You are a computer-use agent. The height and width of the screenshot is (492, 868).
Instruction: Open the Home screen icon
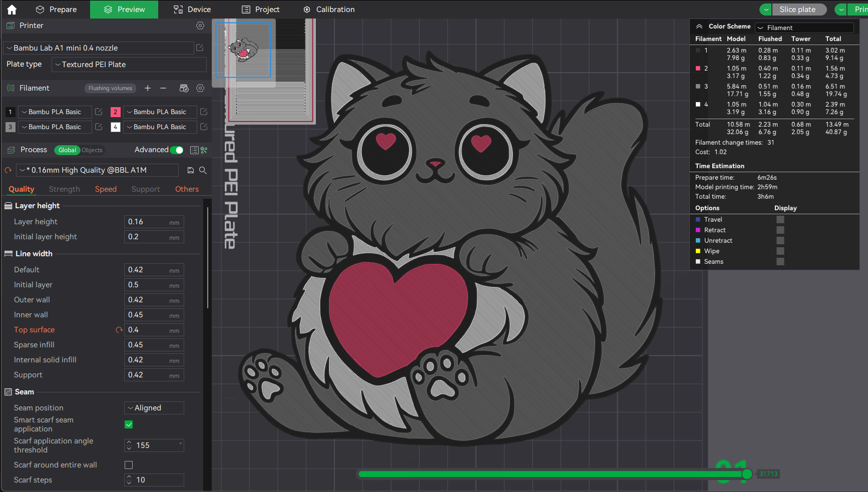pyautogui.click(x=12, y=10)
